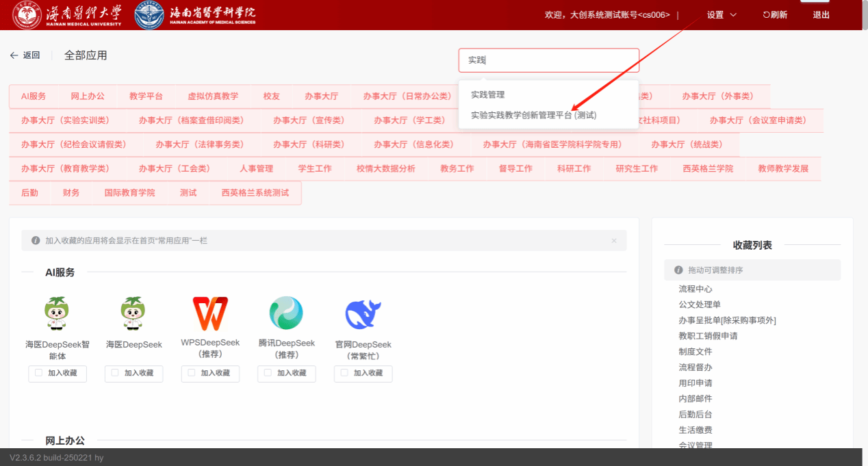This screenshot has width=868, height=466.
Task: Open 流程中心 in the favorites list
Action: pos(695,289)
